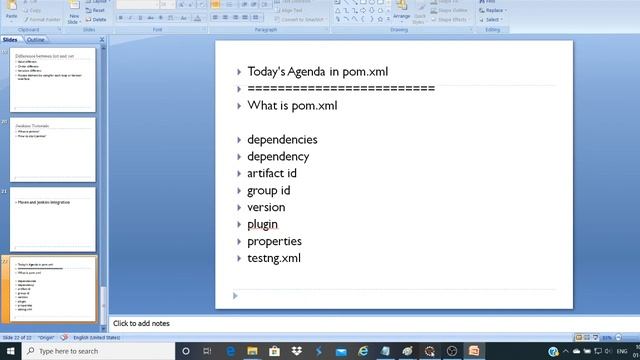Select Today's Agenda slide thumbnail
The image size is (640, 360).
tap(53, 289)
